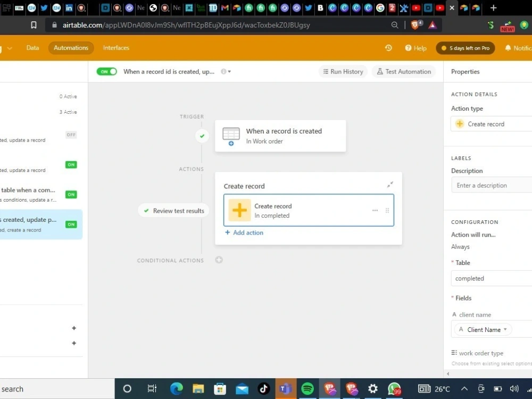Open the Table dropdown showing completed
532x399 pixels.
point(492,278)
